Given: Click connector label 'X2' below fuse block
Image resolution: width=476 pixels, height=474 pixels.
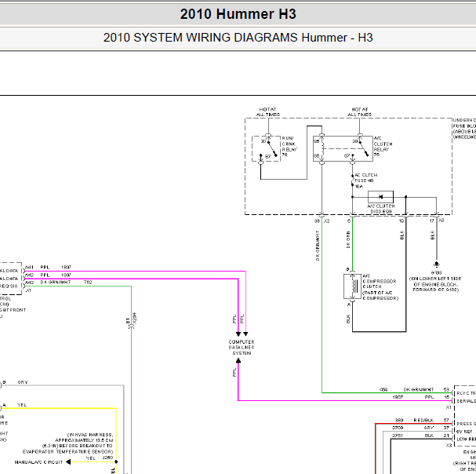Looking at the screenshot, I should [x=327, y=221].
